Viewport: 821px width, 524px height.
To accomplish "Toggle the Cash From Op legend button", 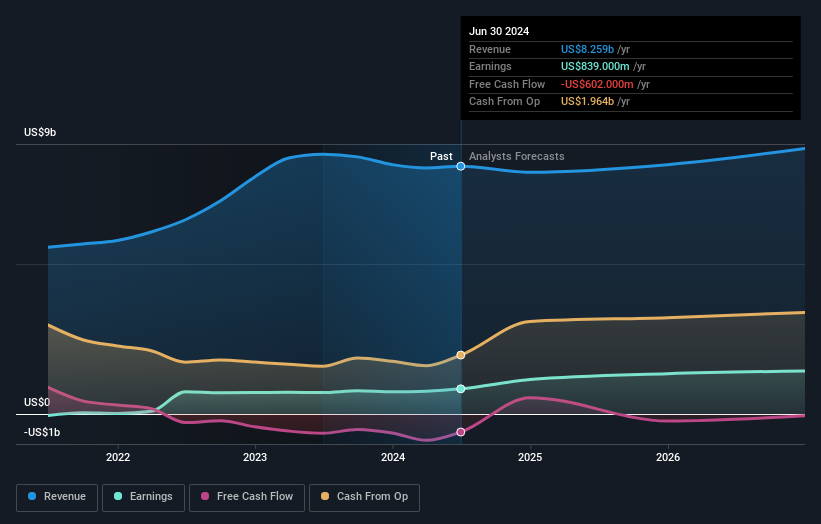I will 364,497.
